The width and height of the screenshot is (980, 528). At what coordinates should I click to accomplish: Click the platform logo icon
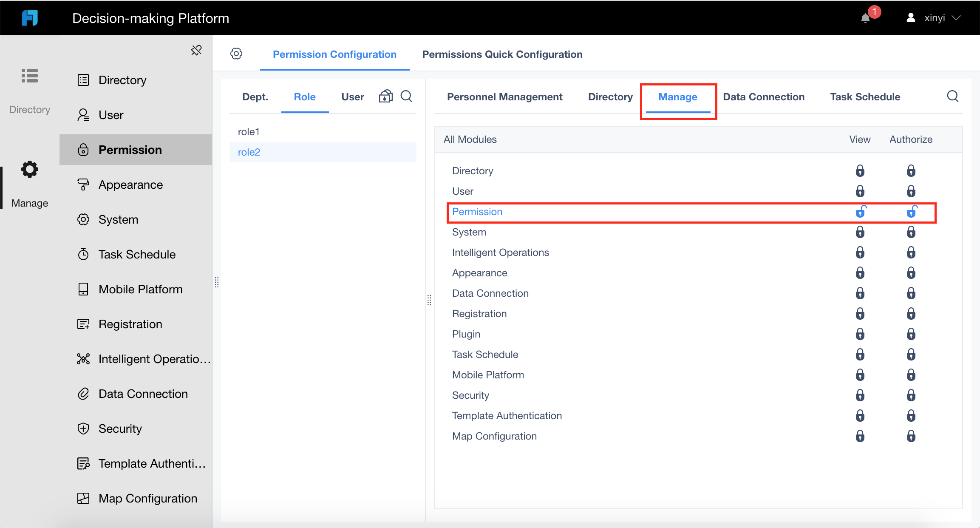[30, 18]
